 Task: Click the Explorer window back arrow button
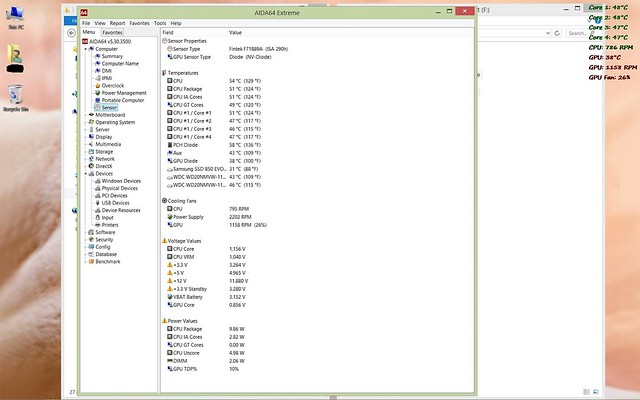(x=71, y=33)
